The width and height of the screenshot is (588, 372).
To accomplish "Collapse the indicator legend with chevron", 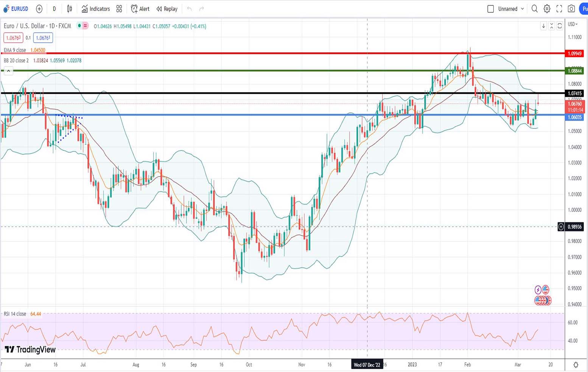I will pos(8,71).
